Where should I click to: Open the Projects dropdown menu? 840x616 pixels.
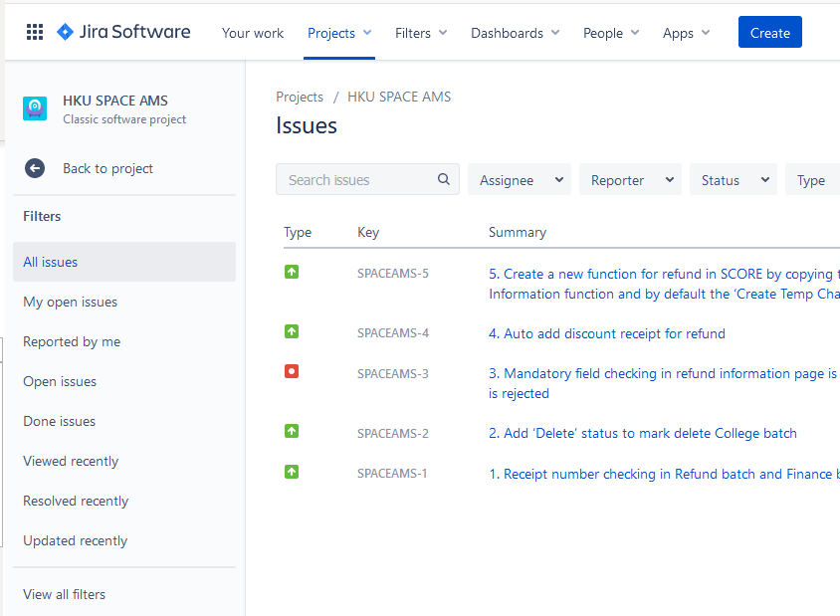point(339,33)
